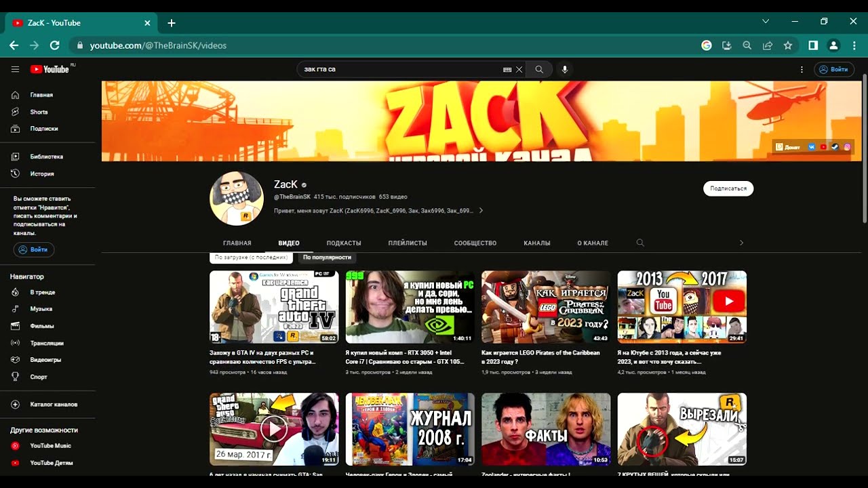Open Библиотека in the sidebar
Image resolution: width=868 pixels, height=488 pixels.
point(47,157)
